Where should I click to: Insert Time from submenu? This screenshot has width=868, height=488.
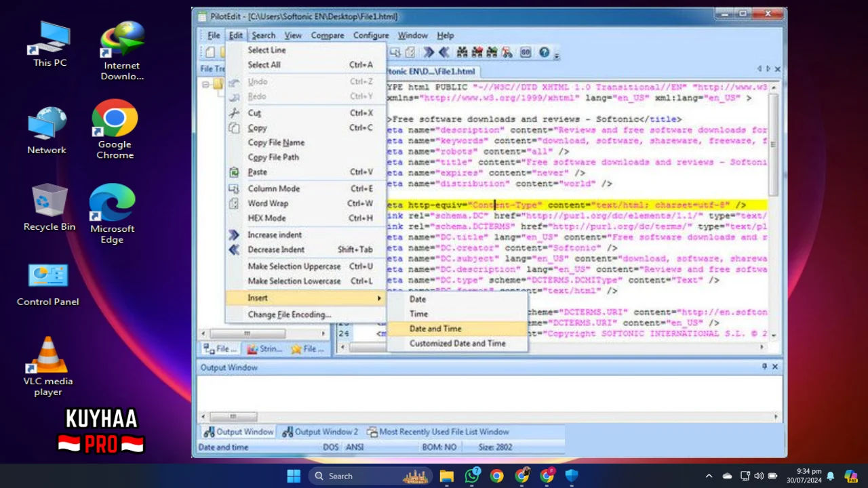tap(457, 314)
